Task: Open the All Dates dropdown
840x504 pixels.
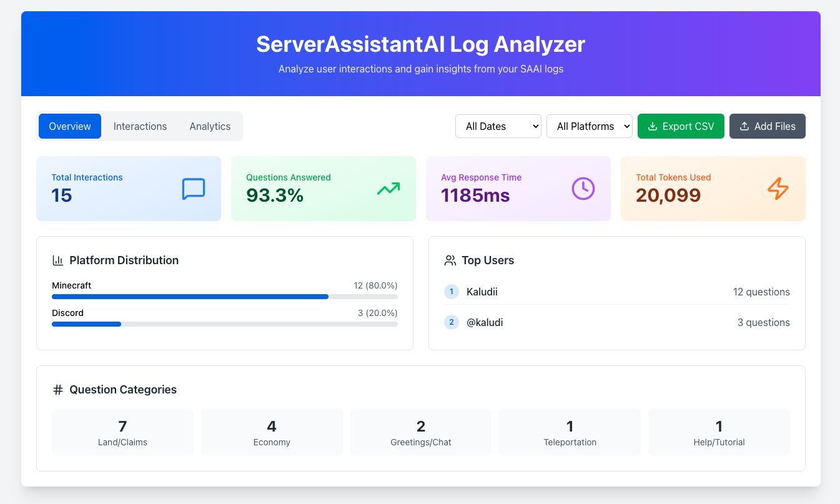Action: pos(498,126)
